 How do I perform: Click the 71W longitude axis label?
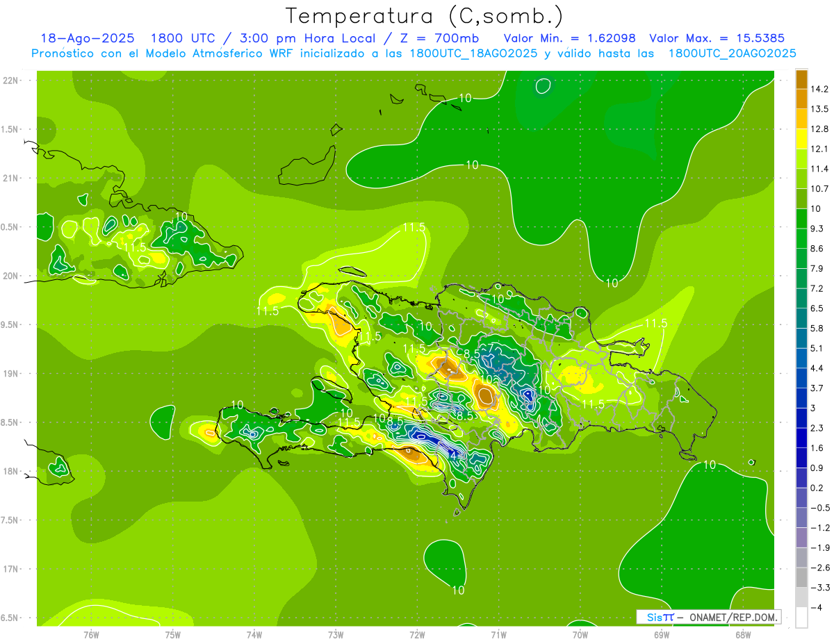[x=498, y=634]
